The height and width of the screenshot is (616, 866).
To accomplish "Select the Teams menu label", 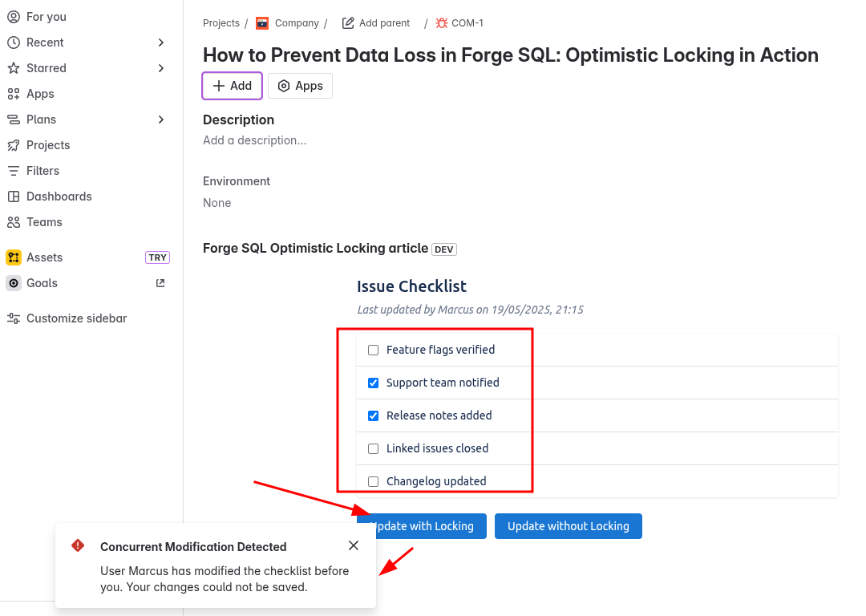I will click(44, 222).
